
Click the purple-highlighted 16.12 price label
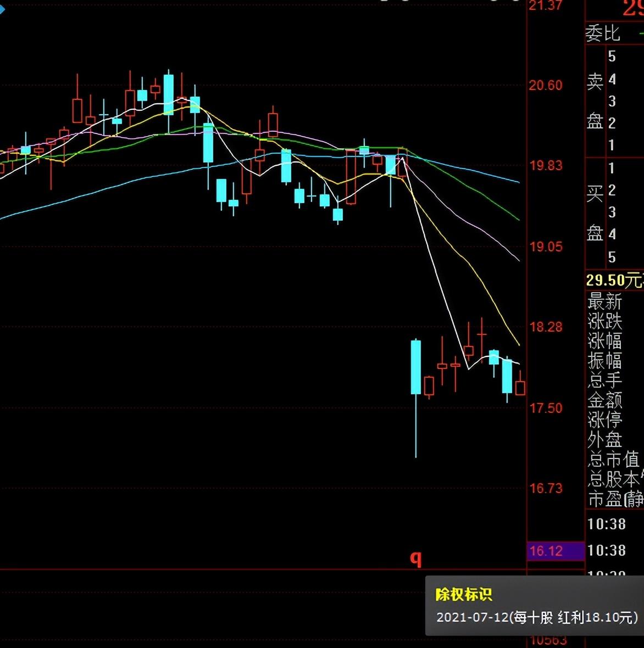[x=555, y=551]
